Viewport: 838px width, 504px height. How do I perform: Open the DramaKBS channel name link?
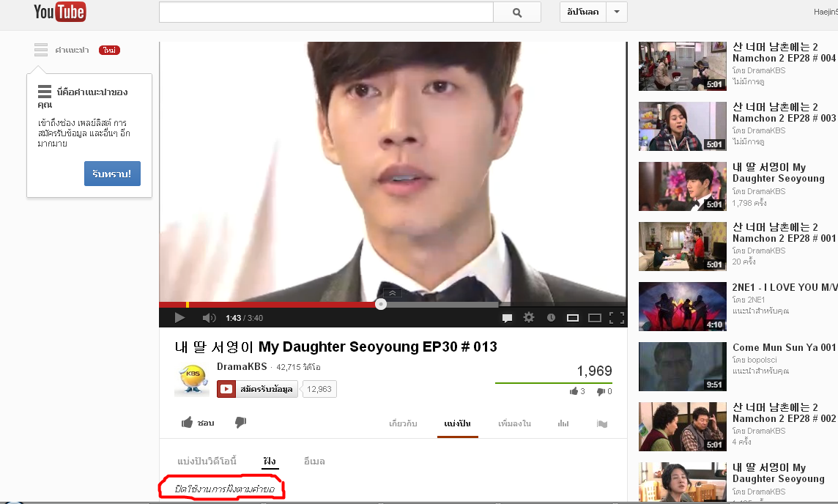[242, 366]
